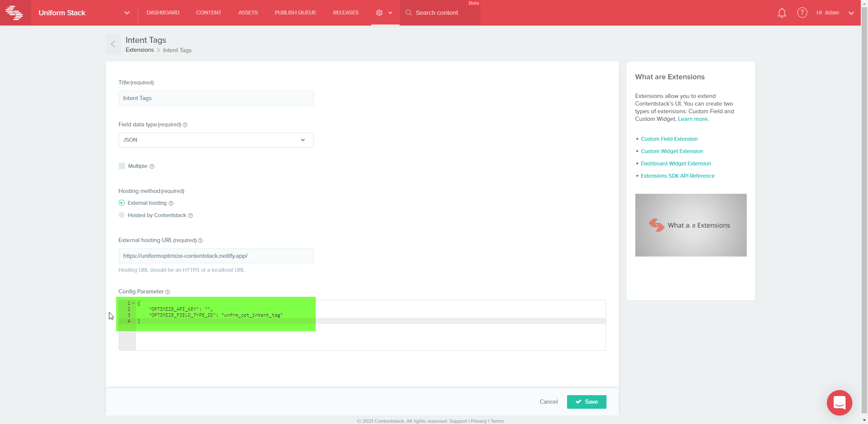Click the search magnifier icon

point(409,13)
